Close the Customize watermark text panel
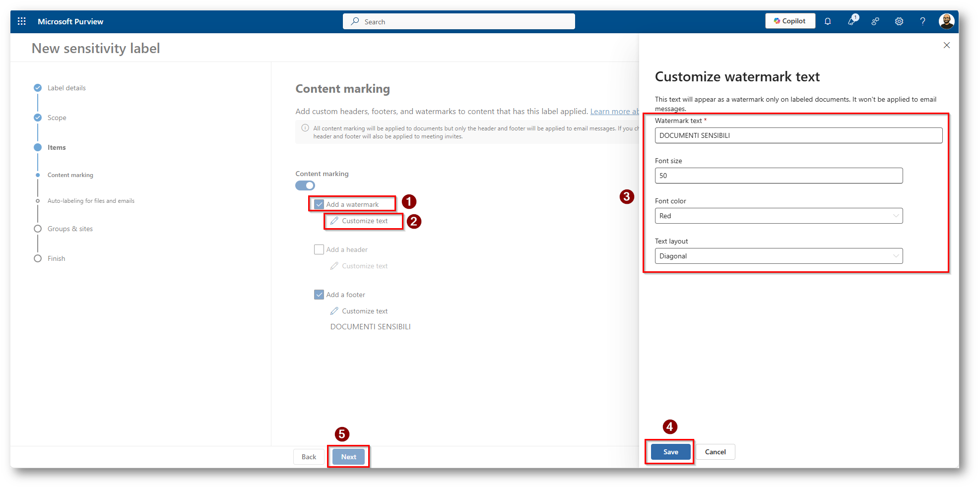This screenshot has height=489, width=980. click(x=947, y=45)
